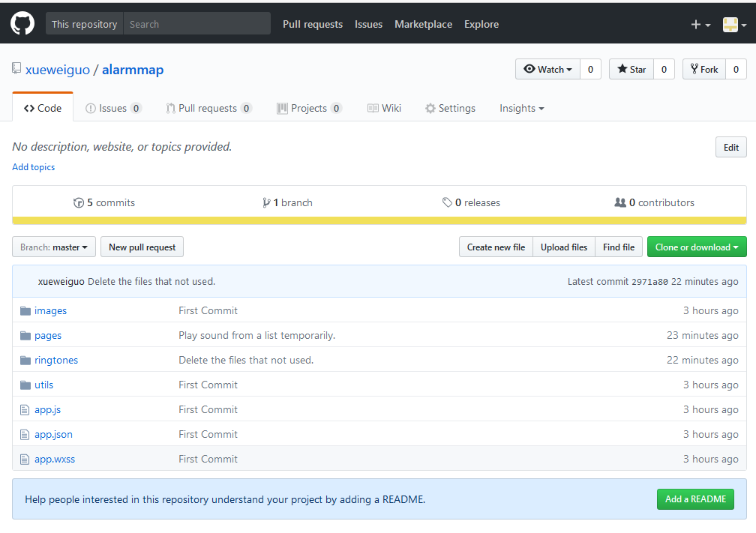Open the Wiki tab
756x533 pixels.
click(384, 108)
